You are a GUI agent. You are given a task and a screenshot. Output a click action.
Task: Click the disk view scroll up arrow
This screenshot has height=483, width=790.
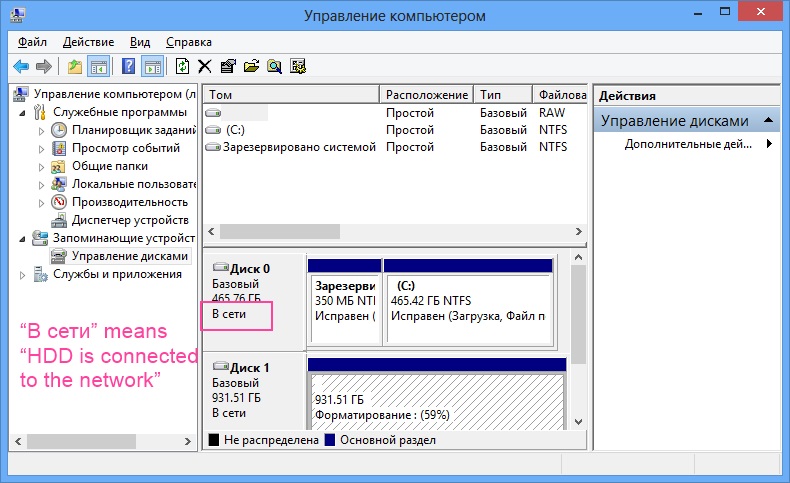click(x=578, y=257)
